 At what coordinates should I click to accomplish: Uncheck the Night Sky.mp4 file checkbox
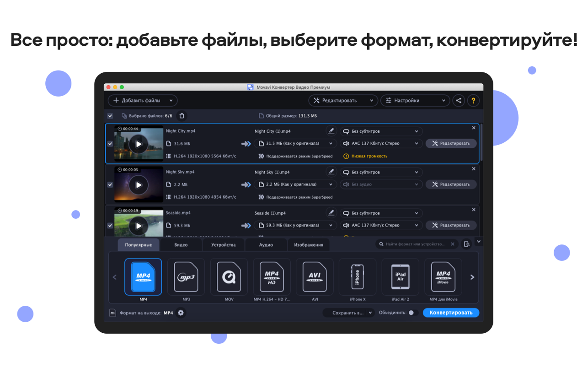(110, 184)
